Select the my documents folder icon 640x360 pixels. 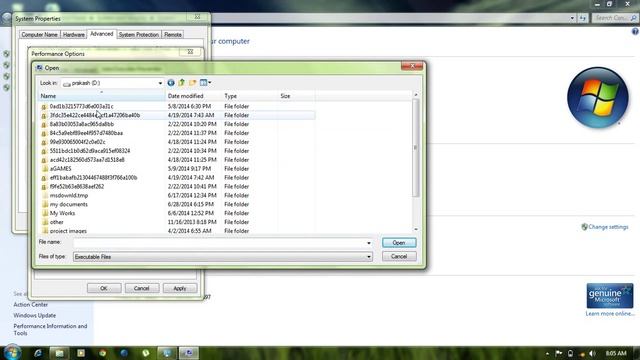(x=44, y=204)
